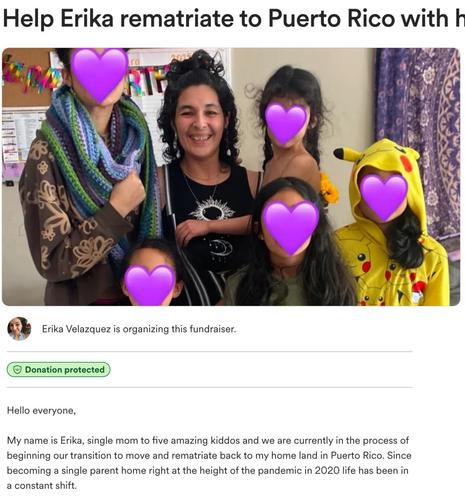
Task: Click the fundraiser title heading
Action: pyautogui.click(x=234, y=18)
